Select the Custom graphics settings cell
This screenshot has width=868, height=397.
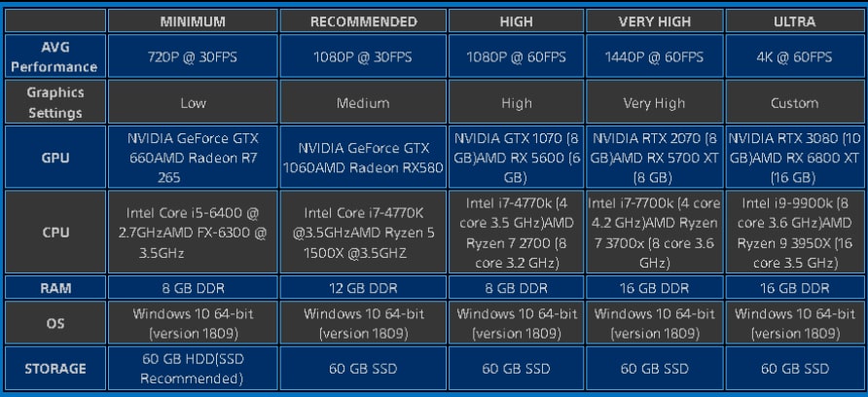point(794,102)
